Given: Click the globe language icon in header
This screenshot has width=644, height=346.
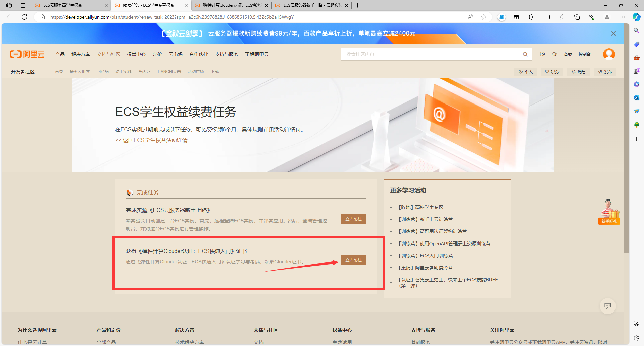Looking at the screenshot, I should coord(542,54).
